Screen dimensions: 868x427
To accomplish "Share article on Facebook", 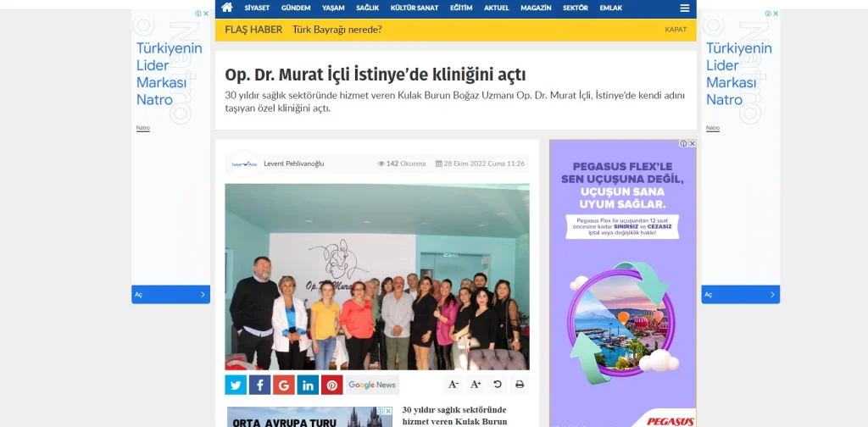I will click(x=259, y=385).
